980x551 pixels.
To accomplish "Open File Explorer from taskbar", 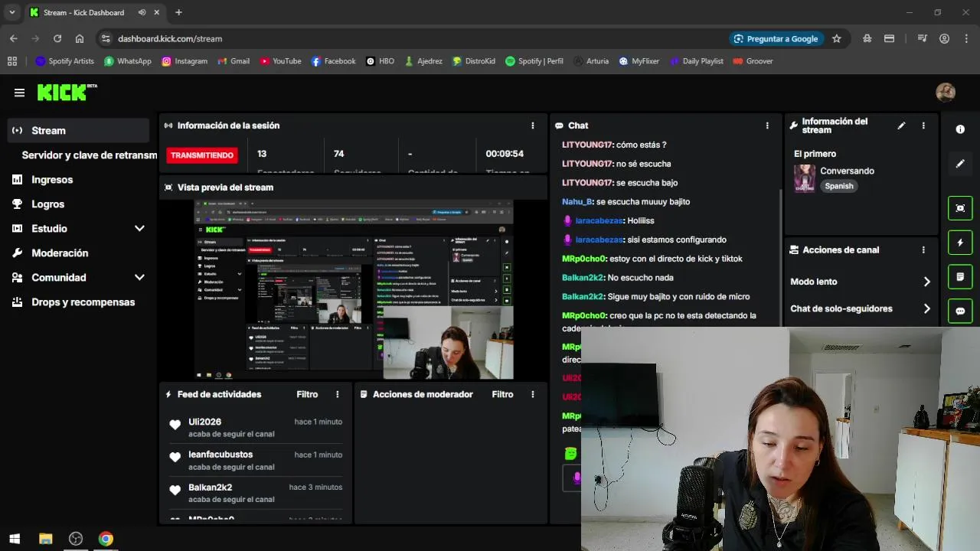I will pyautogui.click(x=45, y=539).
